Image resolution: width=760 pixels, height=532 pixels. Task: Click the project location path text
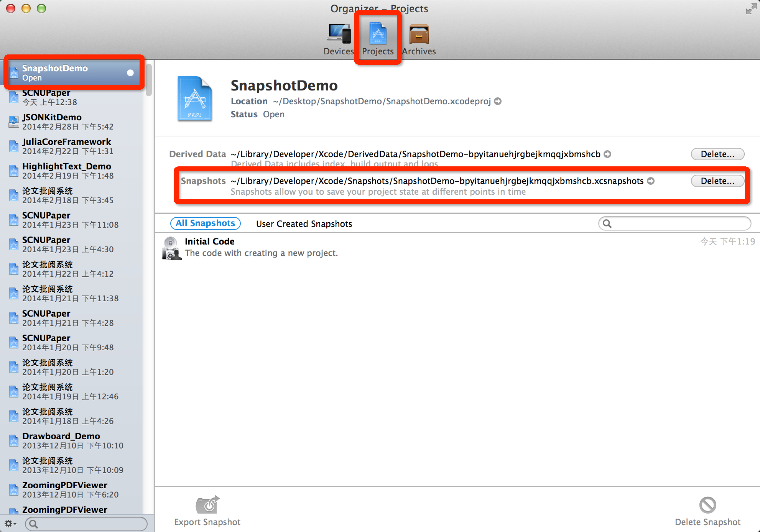(382, 101)
